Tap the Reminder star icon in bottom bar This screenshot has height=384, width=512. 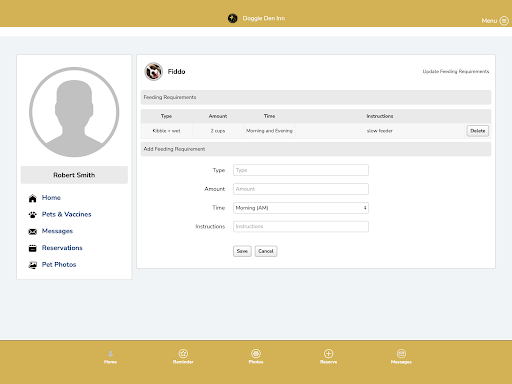pos(183,353)
